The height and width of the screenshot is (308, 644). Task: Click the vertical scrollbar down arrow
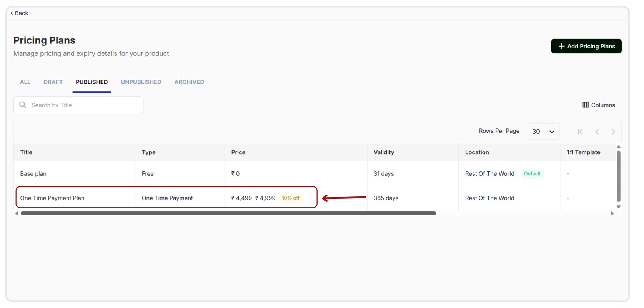pos(619,207)
